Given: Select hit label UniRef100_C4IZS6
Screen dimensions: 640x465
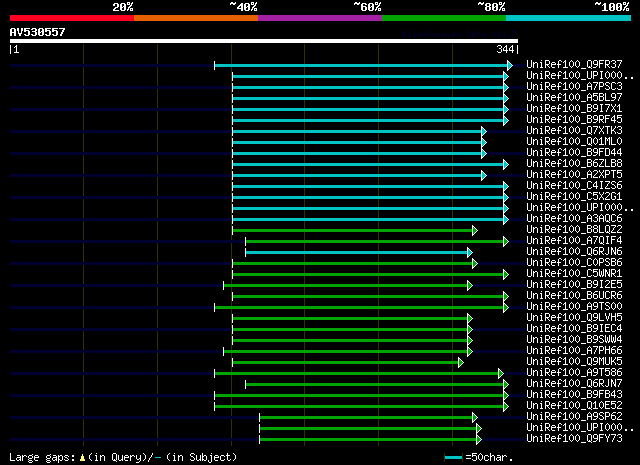Looking at the screenshot, I should (x=574, y=185).
